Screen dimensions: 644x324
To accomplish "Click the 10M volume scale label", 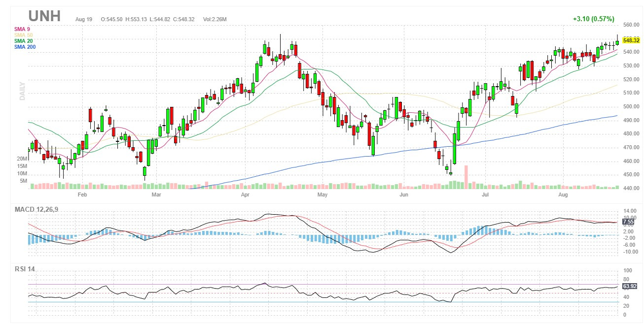I will click(22, 173).
